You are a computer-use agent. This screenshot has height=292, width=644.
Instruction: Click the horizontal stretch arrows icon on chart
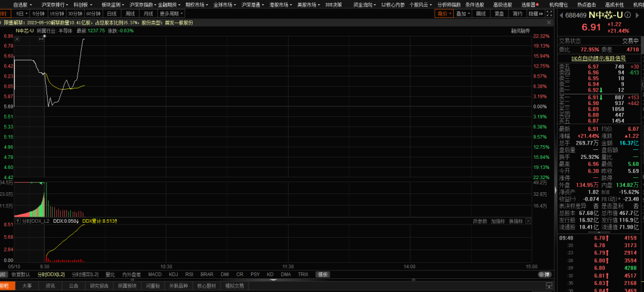click(x=41, y=39)
